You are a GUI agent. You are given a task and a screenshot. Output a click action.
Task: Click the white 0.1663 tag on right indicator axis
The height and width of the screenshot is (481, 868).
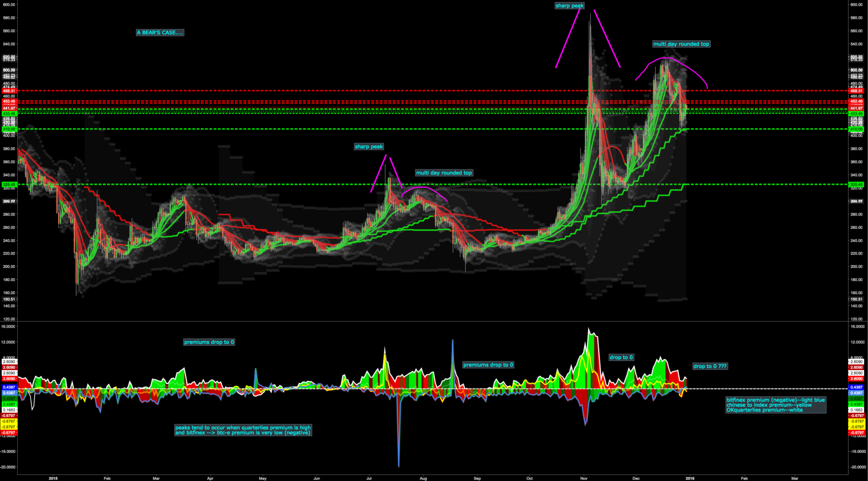(857, 410)
